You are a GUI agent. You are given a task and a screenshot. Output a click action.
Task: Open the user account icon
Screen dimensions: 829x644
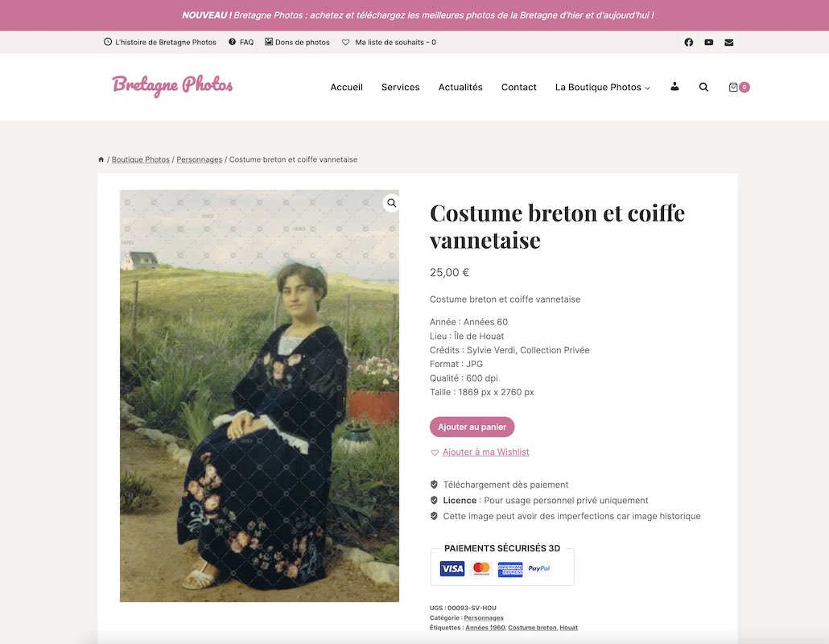674,87
